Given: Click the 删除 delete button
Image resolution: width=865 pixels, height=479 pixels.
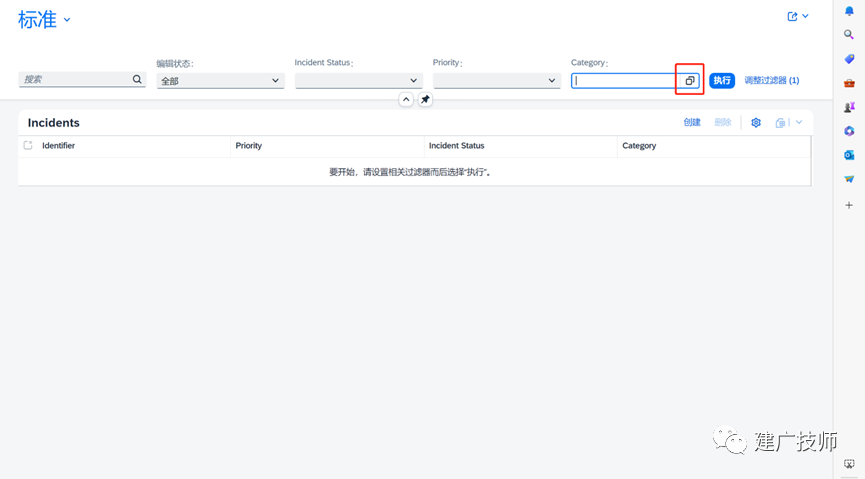Looking at the screenshot, I should point(723,123).
